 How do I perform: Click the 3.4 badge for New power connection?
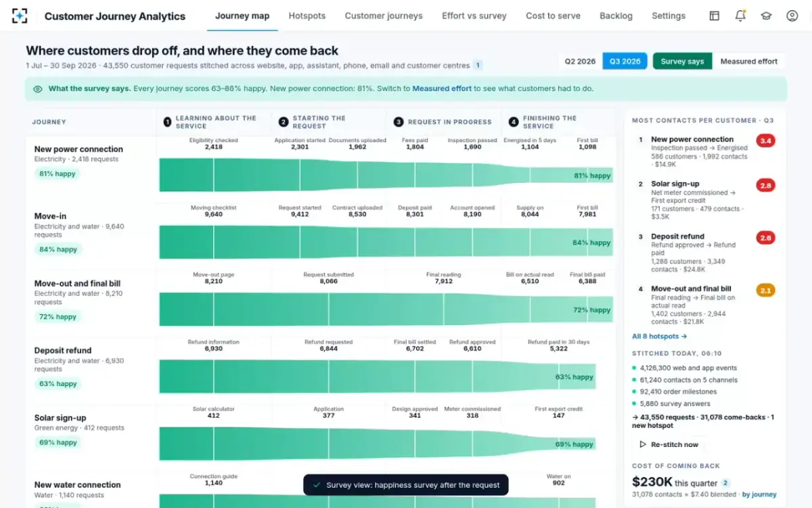pos(765,141)
